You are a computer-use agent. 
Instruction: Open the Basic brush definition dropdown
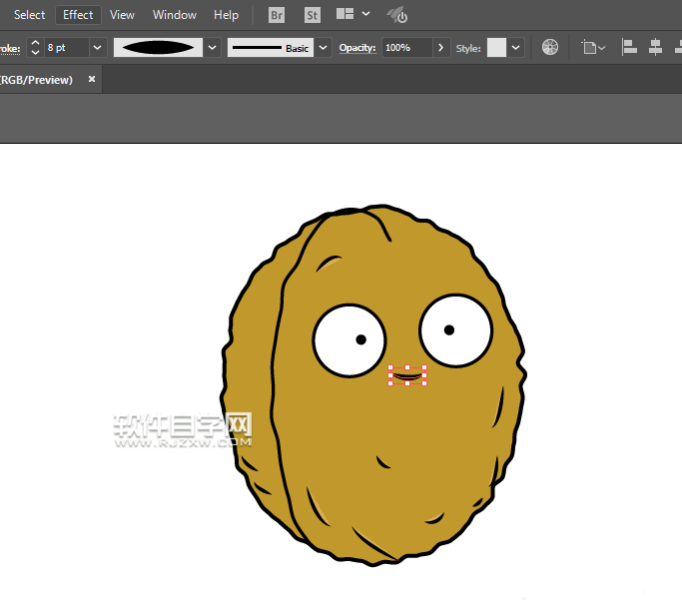point(324,47)
